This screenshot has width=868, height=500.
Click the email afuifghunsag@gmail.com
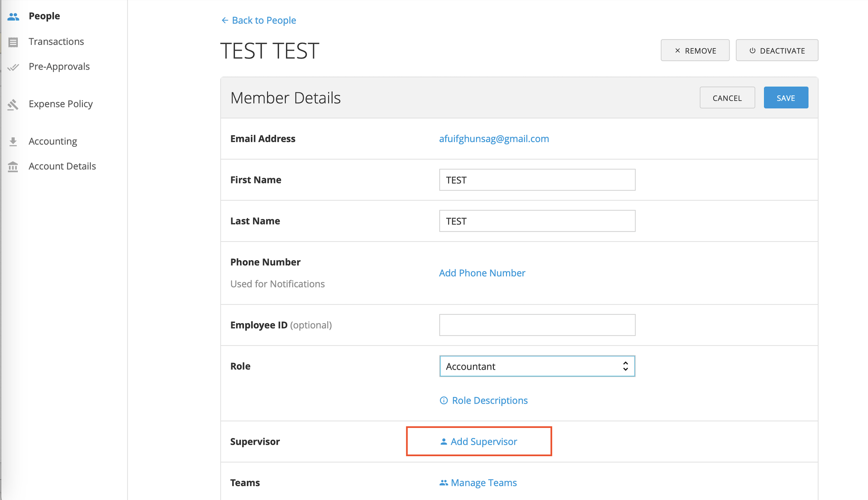click(x=493, y=139)
